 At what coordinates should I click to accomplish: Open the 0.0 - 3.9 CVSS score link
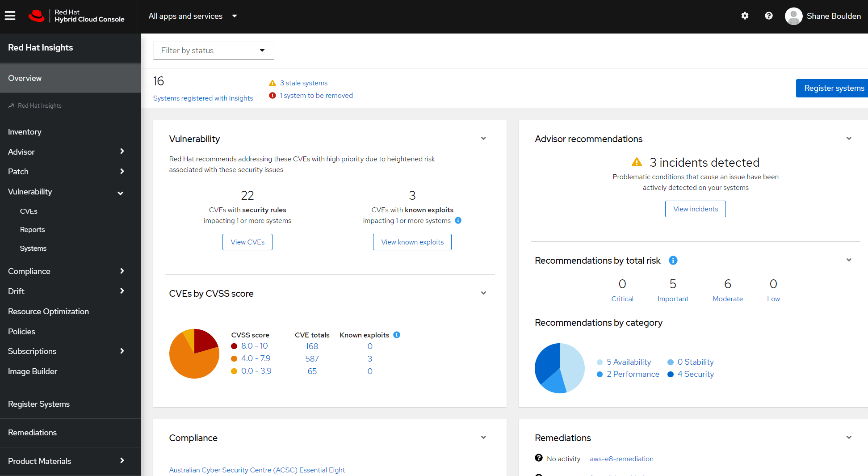tap(256, 371)
